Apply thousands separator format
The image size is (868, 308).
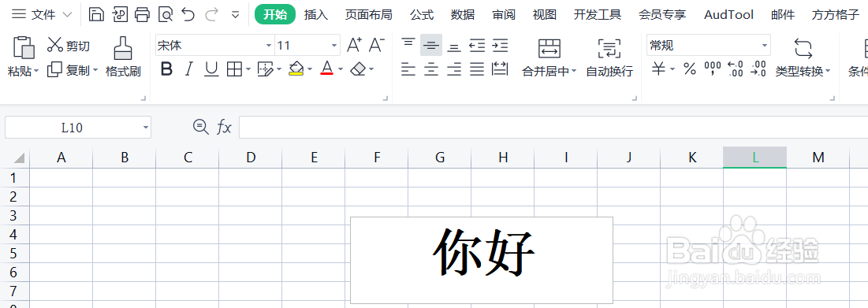coord(713,69)
